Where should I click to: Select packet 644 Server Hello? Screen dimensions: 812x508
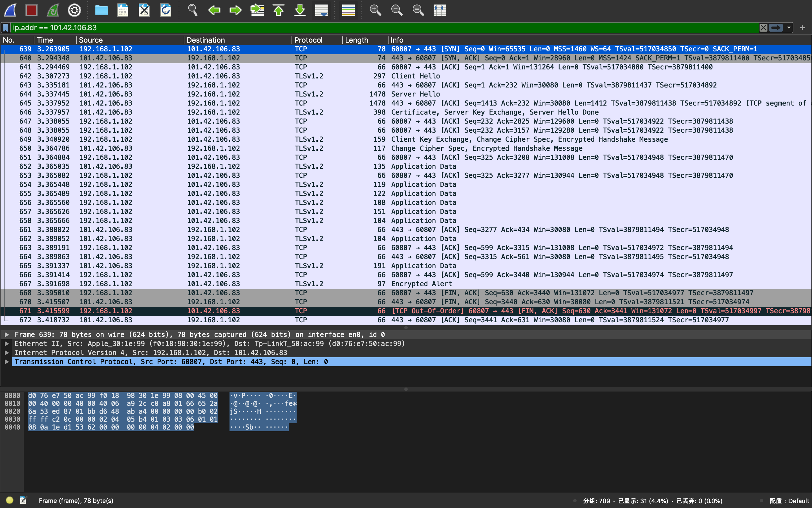406,95
